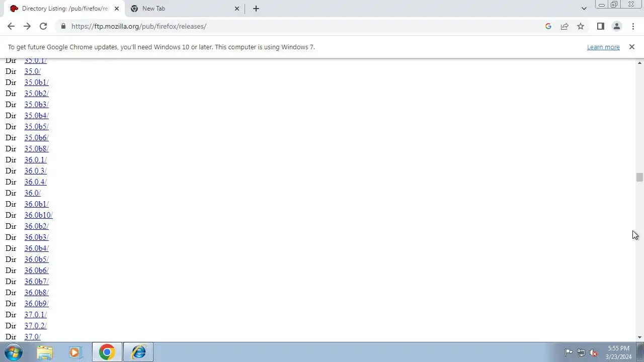Expand the tab search dropdown
Screen dimensions: 644x362
[x=584, y=9]
